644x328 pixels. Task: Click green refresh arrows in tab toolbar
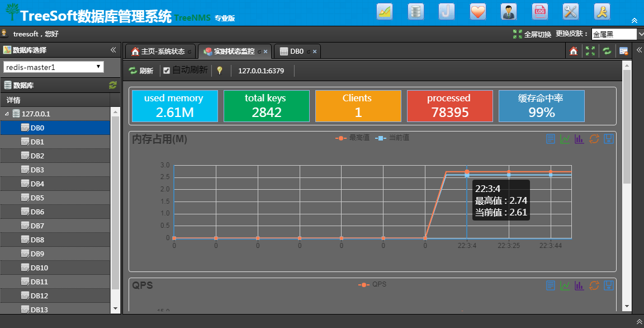(x=607, y=51)
